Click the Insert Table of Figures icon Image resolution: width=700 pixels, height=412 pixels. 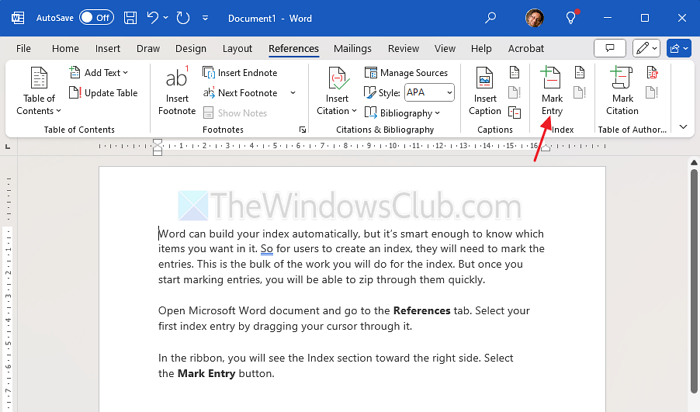click(514, 72)
